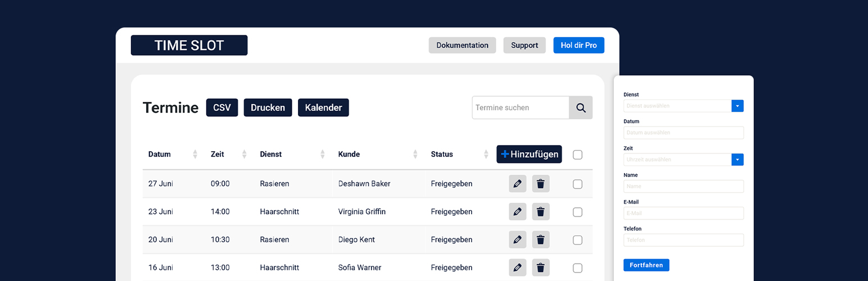Click the Drucken button
868x281 pixels.
click(268, 107)
